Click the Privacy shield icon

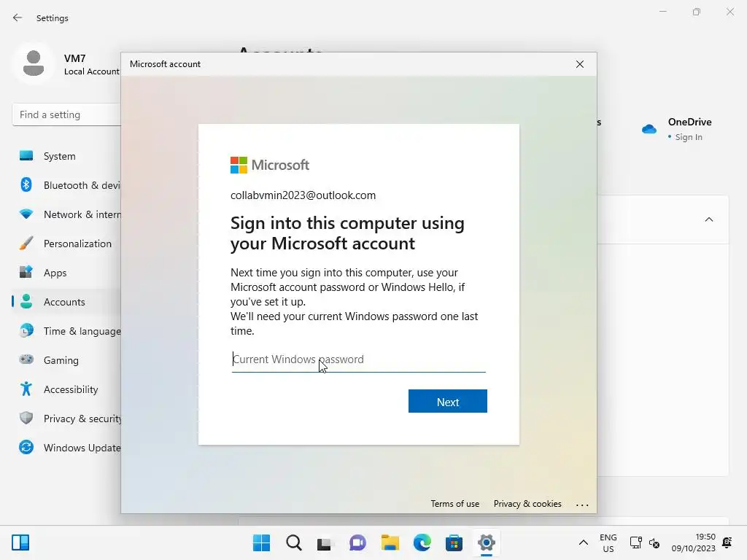pos(26,418)
